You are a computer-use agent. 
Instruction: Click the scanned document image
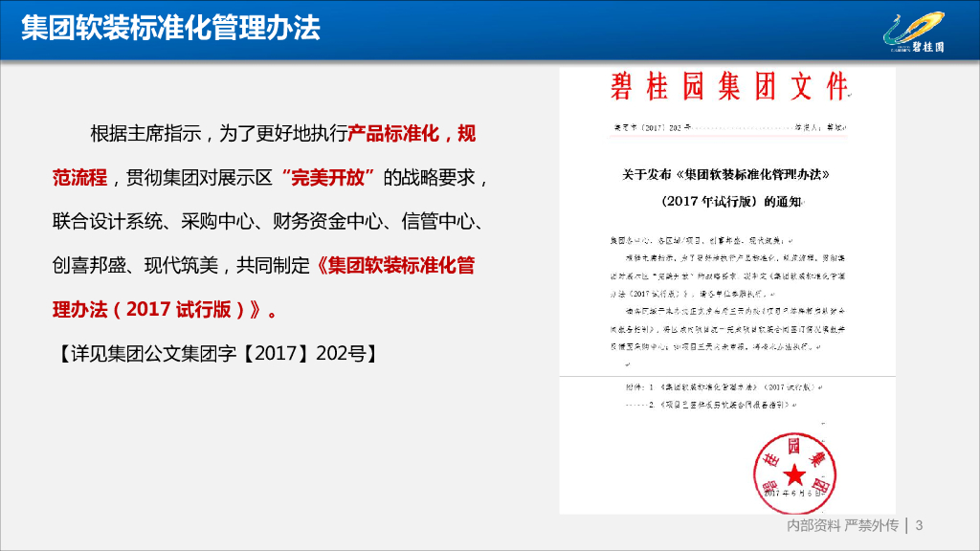click(x=727, y=291)
